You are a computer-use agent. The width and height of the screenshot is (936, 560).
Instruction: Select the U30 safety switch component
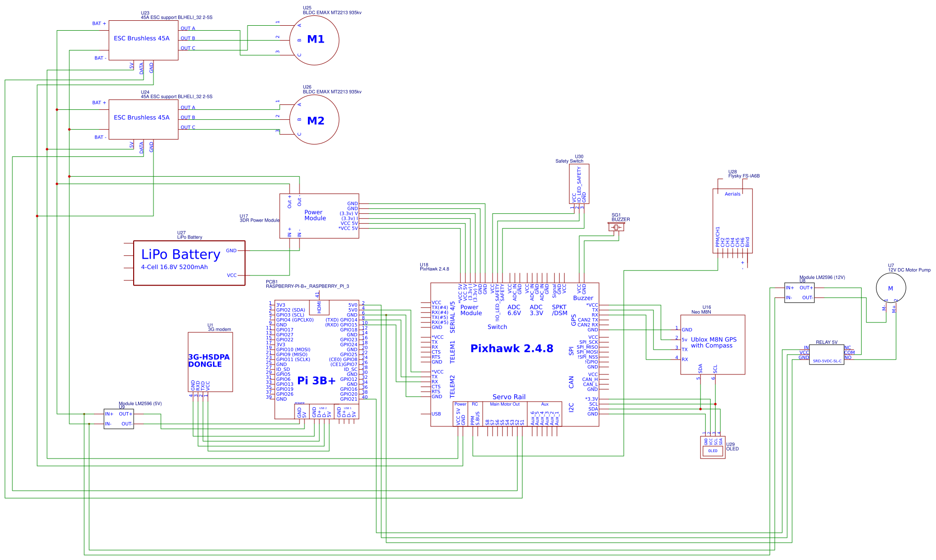[579, 184]
